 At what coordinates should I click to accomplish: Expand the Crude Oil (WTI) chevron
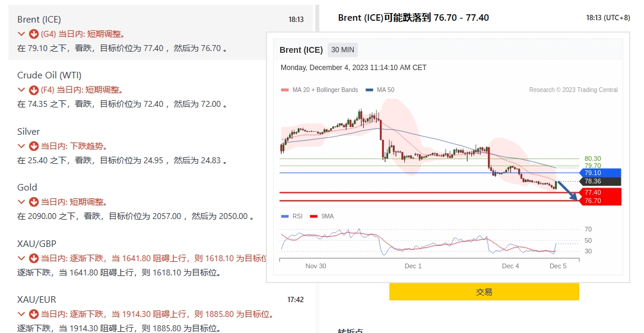22,90
